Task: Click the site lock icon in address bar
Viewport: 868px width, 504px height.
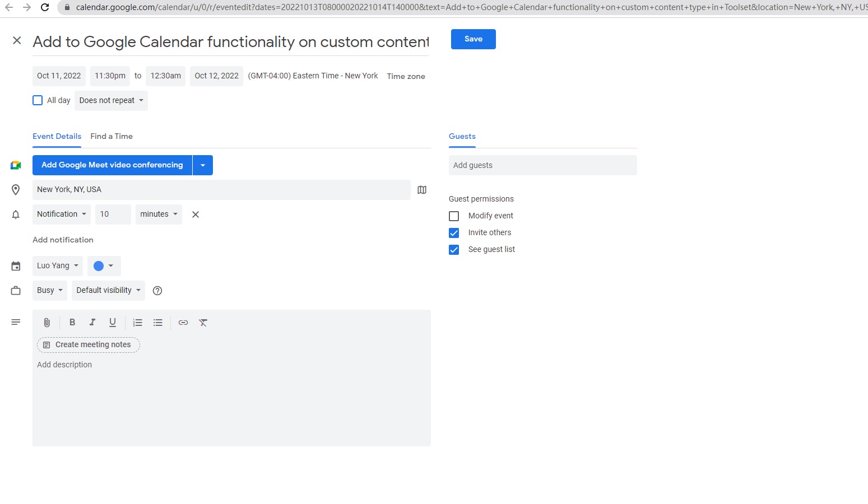Action: (67, 7)
